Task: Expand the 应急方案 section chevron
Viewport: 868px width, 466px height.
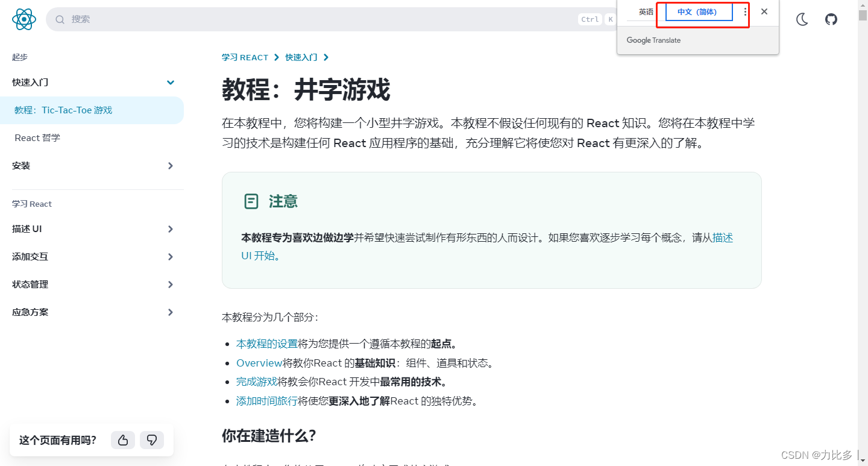Action: click(171, 312)
